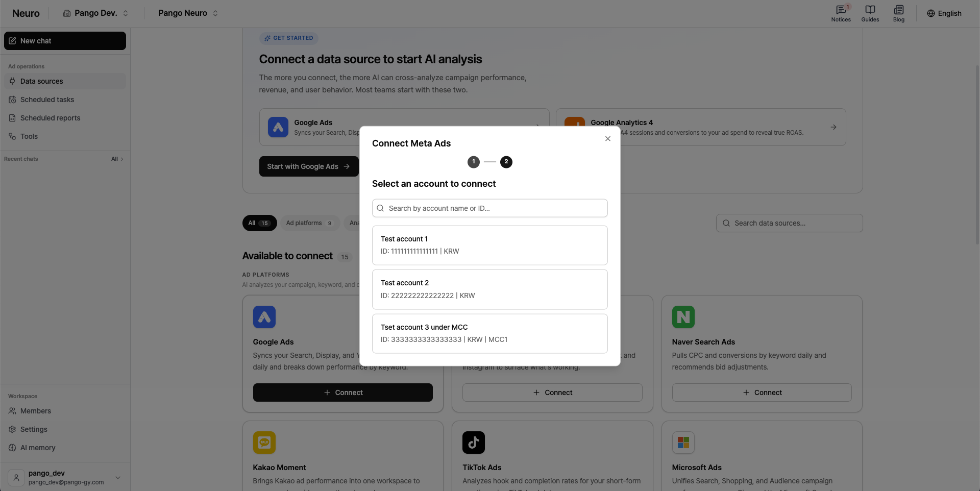The image size is (980, 491).
Task: Start a New chat
Action: click(x=65, y=41)
